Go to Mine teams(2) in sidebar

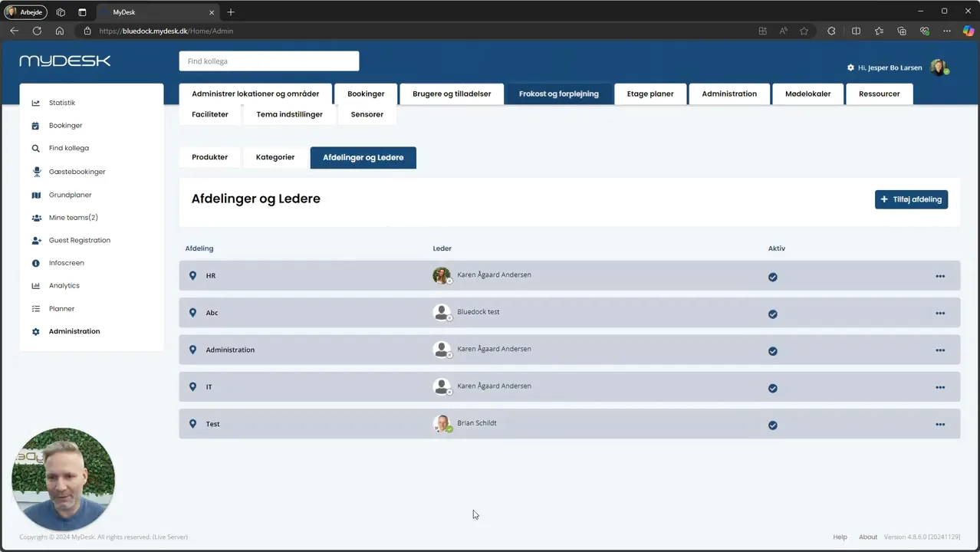pyautogui.click(x=74, y=218)
